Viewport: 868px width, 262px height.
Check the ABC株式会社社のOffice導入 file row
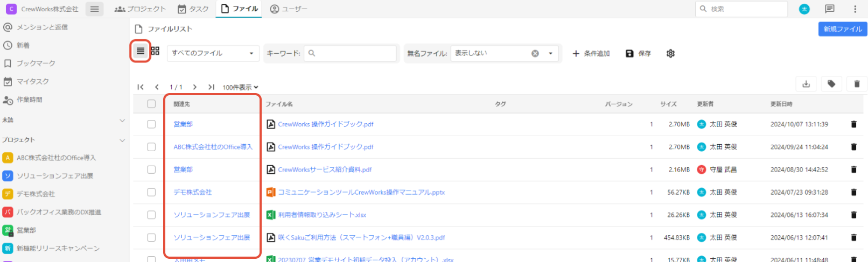click(151, 147)
